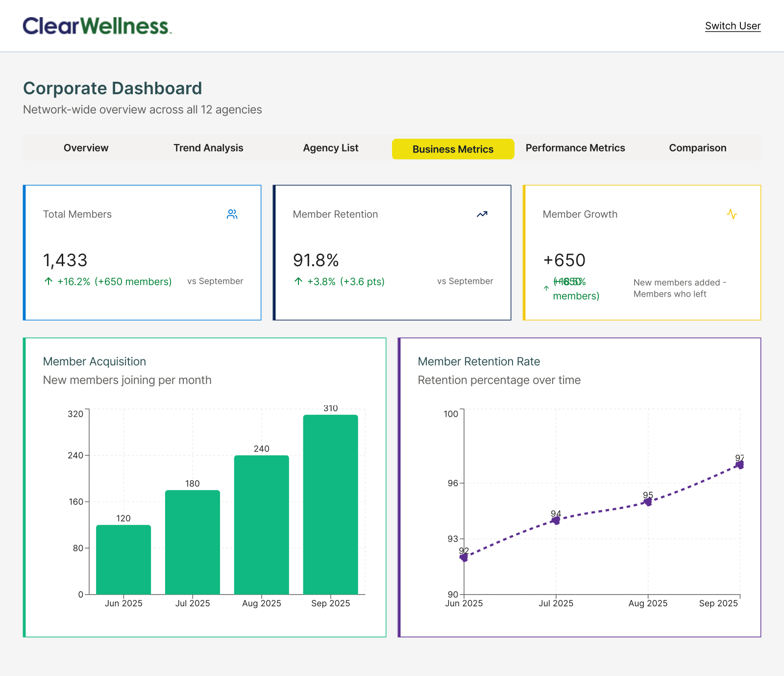Open the Comparison tab
Viewport: 784px width, 676px height.
698,148
